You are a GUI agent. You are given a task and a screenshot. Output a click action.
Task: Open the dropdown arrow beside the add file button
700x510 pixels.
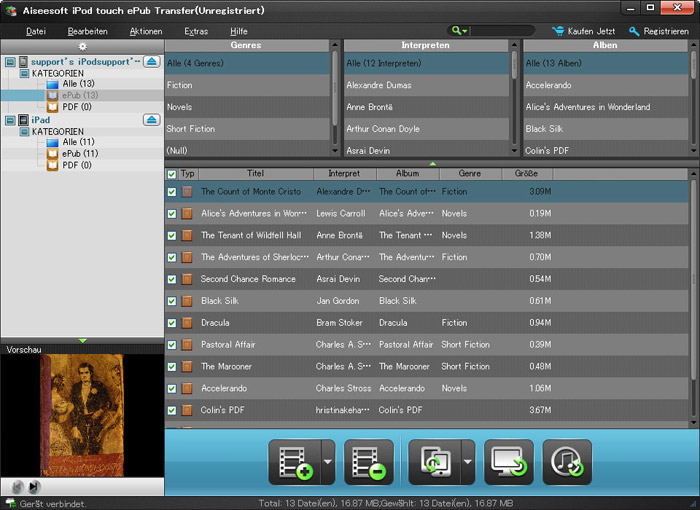327,463
